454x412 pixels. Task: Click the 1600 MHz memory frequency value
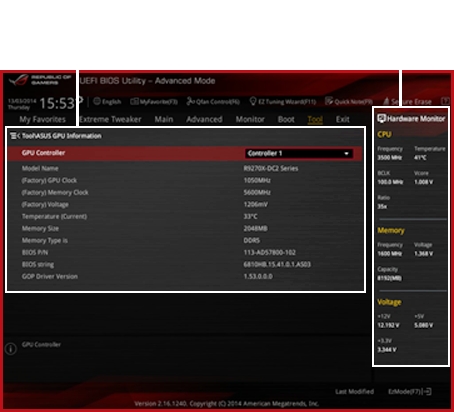[x=390, y=254]
